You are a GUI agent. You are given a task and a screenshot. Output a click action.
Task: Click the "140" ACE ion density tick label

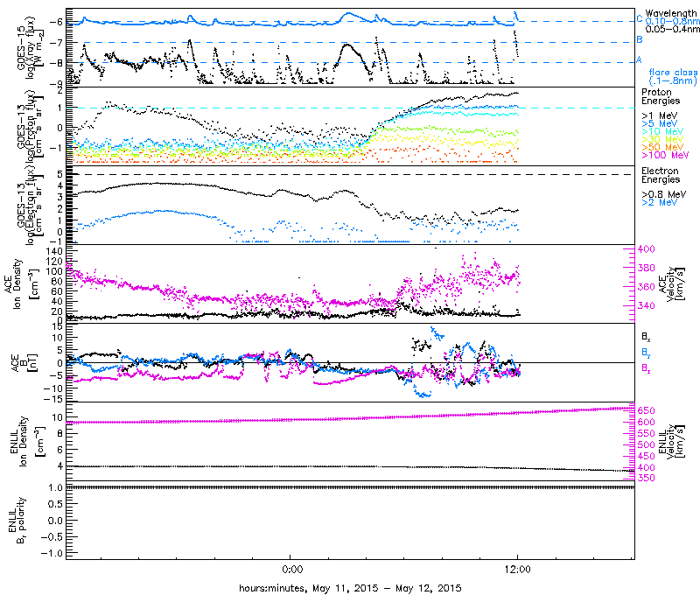[54, 251]
